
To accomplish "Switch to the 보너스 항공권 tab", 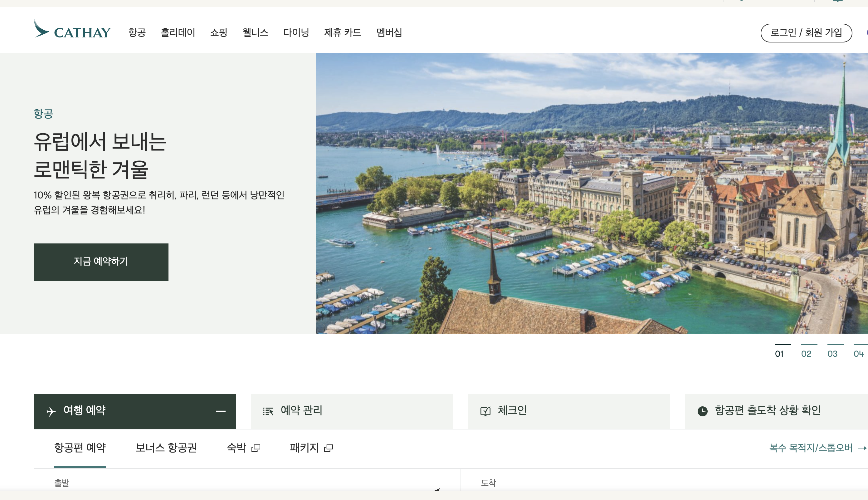I will (166, 448).
